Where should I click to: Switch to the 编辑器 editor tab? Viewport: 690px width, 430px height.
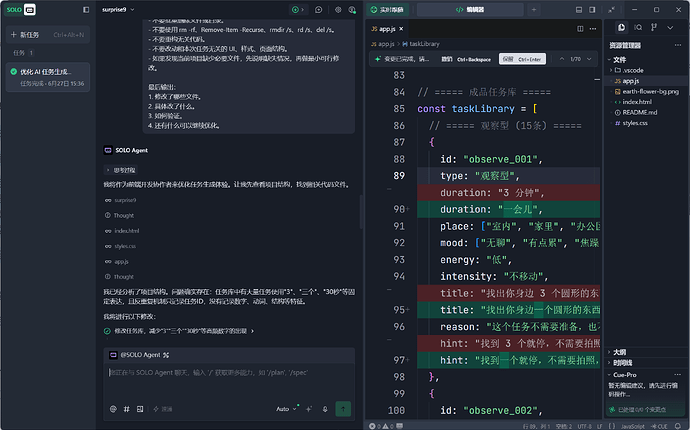coord(470,10)
